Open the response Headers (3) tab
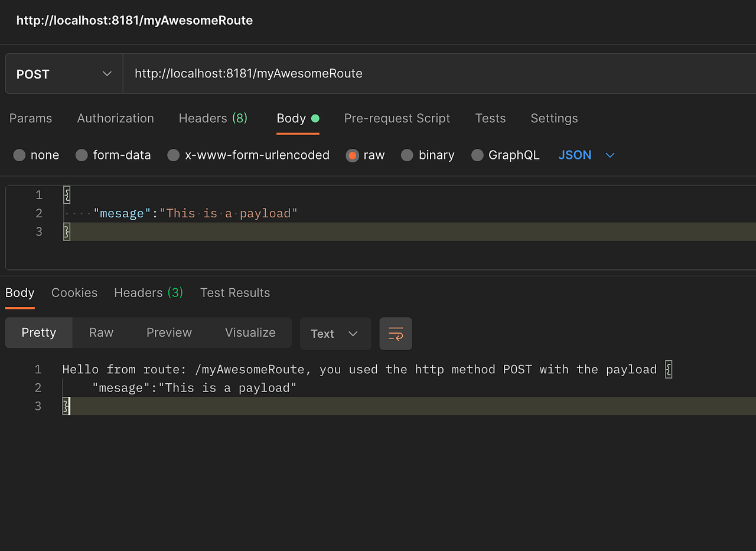The width and height of the screenshot is (756, 551). point(148,293)
